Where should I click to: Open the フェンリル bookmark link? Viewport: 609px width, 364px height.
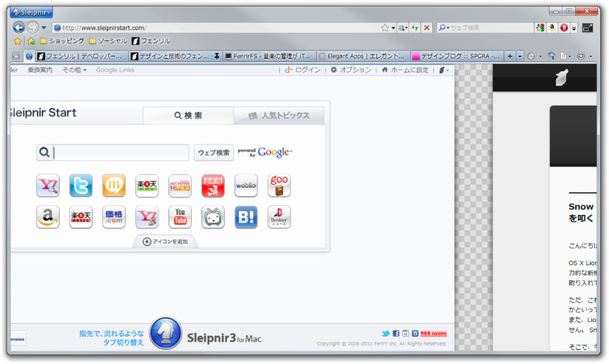(150, 41)
